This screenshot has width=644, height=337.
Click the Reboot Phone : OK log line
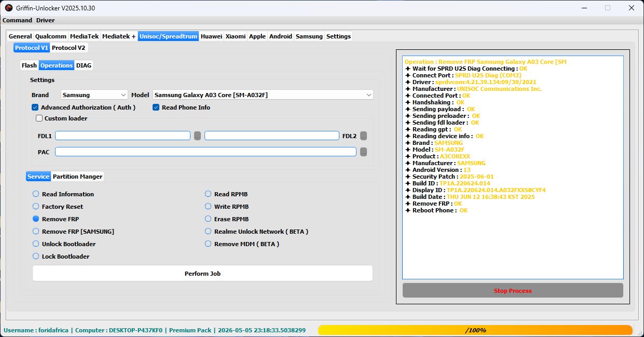[436, 210]
